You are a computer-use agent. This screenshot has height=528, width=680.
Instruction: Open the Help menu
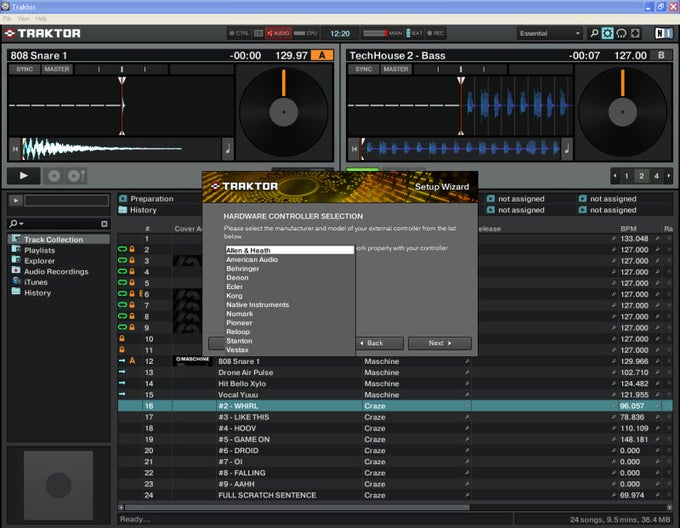(41, 19)
